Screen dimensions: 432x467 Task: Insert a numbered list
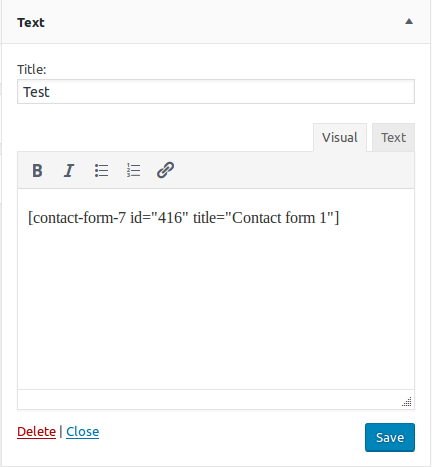click(x=133, y=170)
